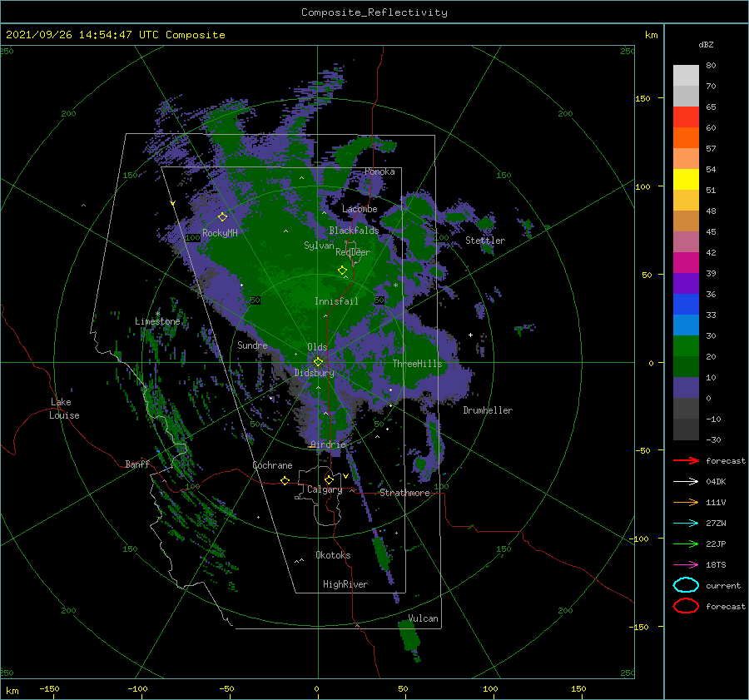Click the green 22JP arrow icon
The width and height of the screenshot is (749, 700).
click(686, 544)
